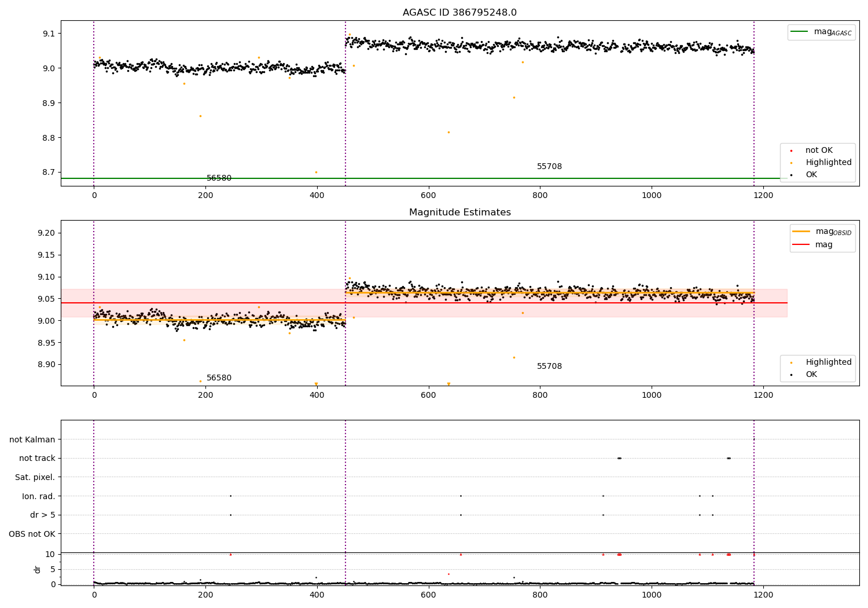The width and height of the screenshot is (868, 608).
Task: Click the orange outlier point near 8.86 in top plot
Action: pyautogui.click(x=201, y=116)
